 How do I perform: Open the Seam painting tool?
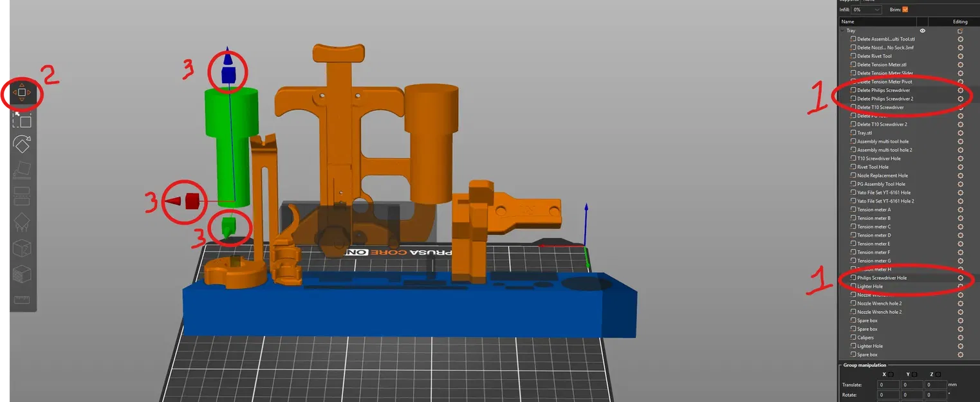(22, 248)
